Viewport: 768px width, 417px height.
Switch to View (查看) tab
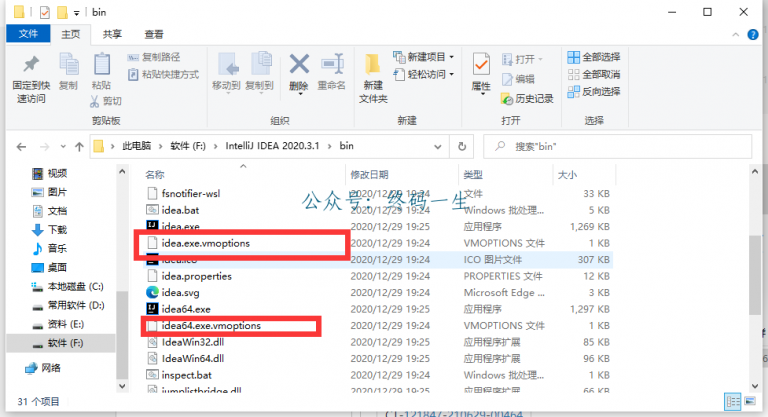[154, 34]
